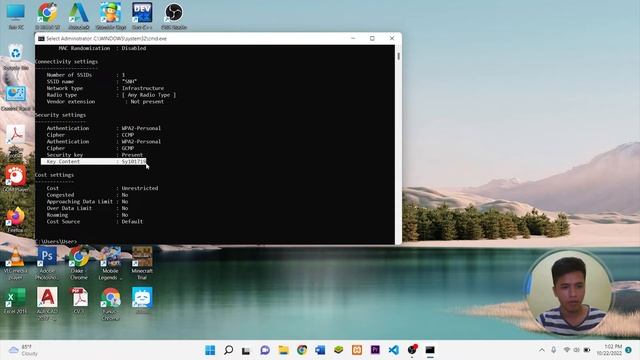The height and width of the screenshot is (360, 640).
Task: Open the volume tray icon
Action: (x=576, y=350)
